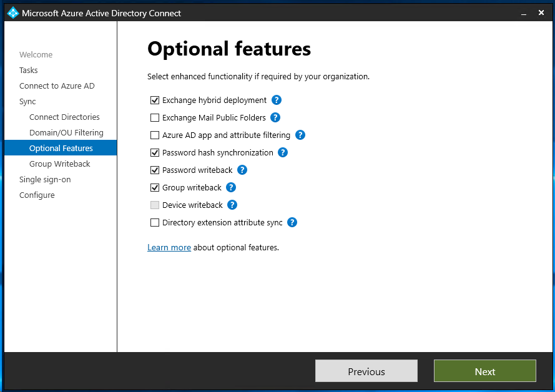Select the Optional Features step
Image resolution: width=555 pixels, height=392 pixels.
[x=61, y=148]
